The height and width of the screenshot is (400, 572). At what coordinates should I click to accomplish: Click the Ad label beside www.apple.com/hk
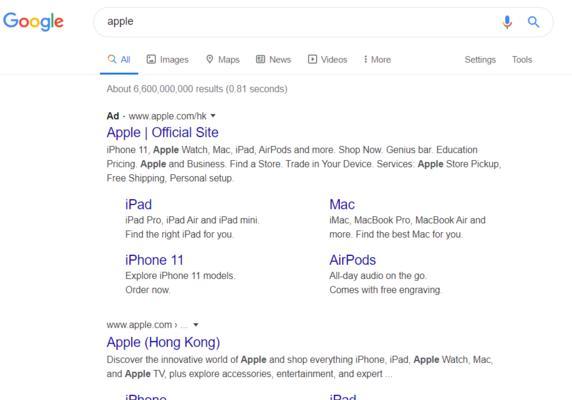point(113,116)
